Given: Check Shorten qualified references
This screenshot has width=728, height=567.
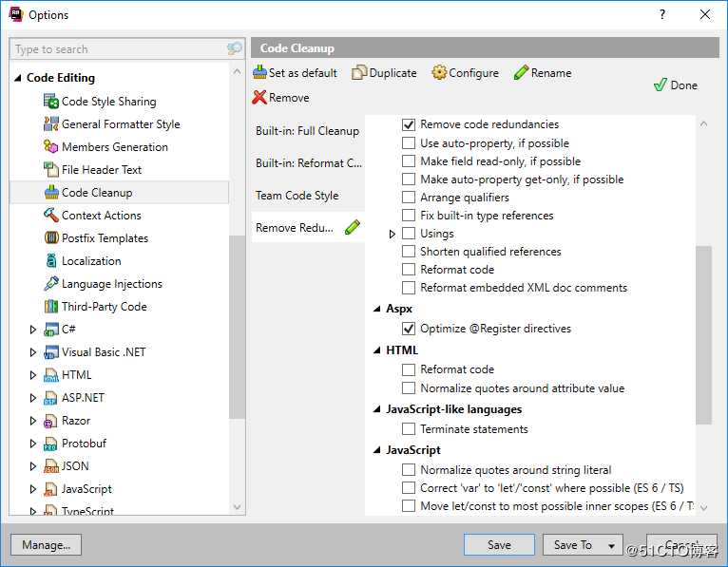Looking at the screenshot, I should [x=409, y=251].
